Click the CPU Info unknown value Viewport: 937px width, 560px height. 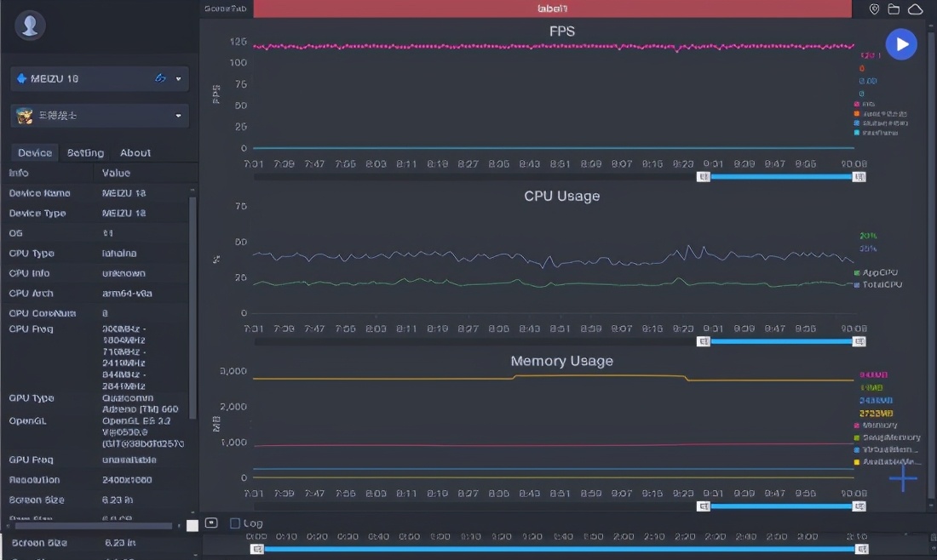click(x=124, y=273)
